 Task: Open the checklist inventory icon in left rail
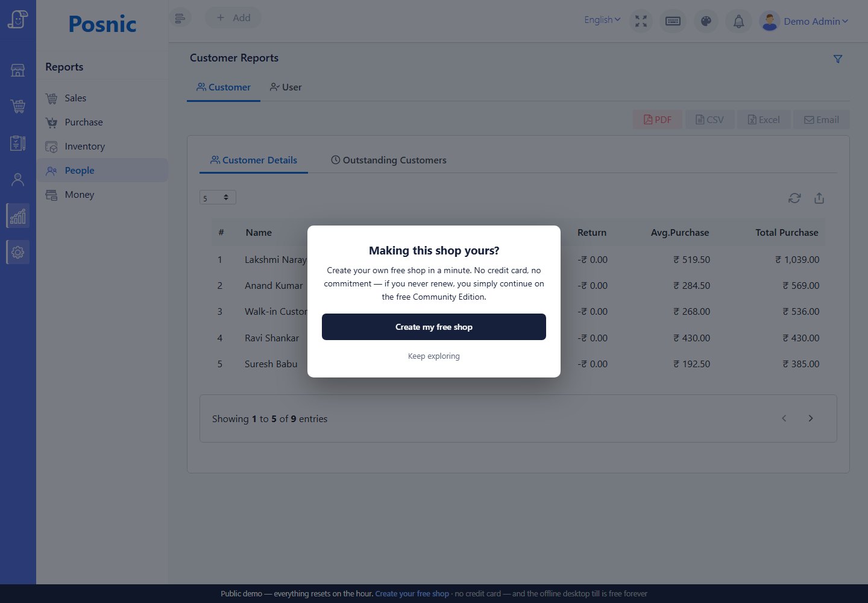tap(18, 143)
